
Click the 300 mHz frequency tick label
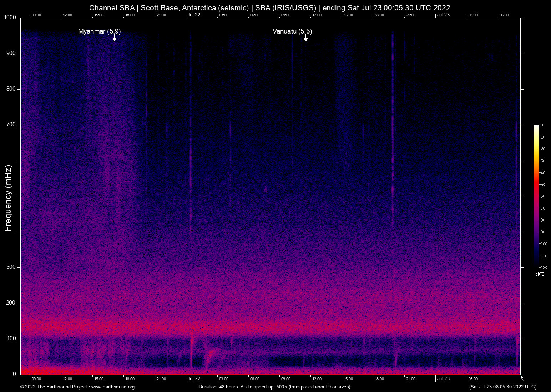coord(11,267)
